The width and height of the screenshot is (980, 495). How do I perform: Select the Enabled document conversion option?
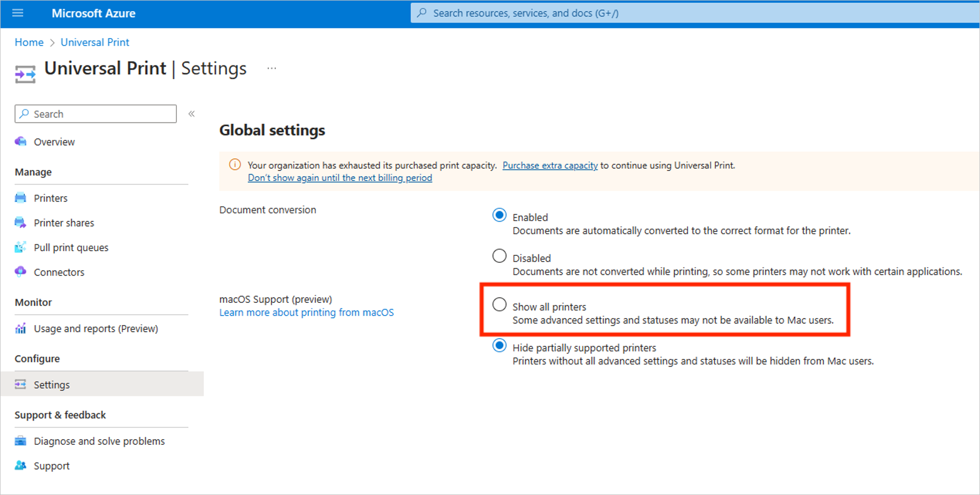[x=499, y=215]
